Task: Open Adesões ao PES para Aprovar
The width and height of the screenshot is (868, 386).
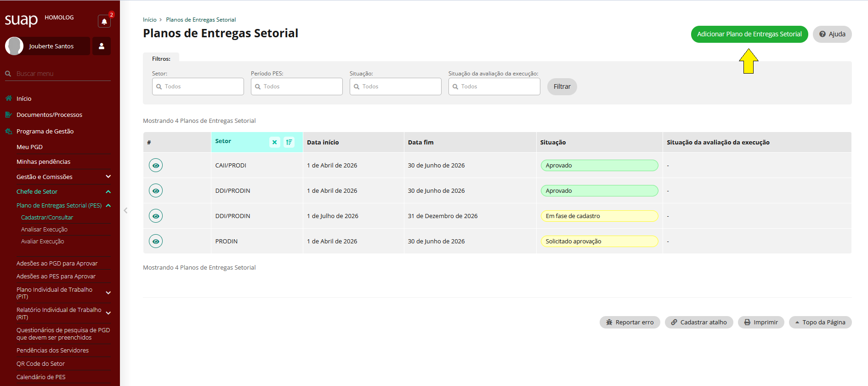Action: [56, 276]
